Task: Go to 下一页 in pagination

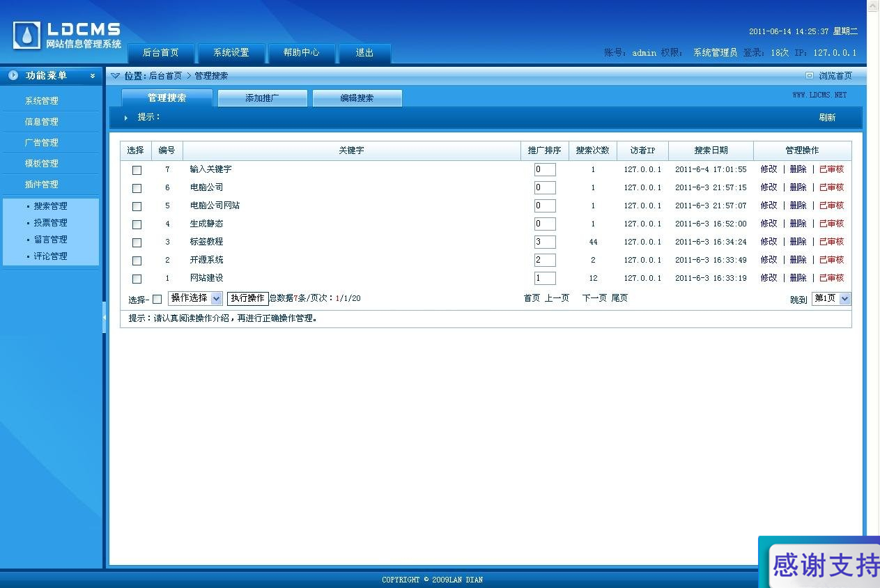Action: click(x=594, y=298)
